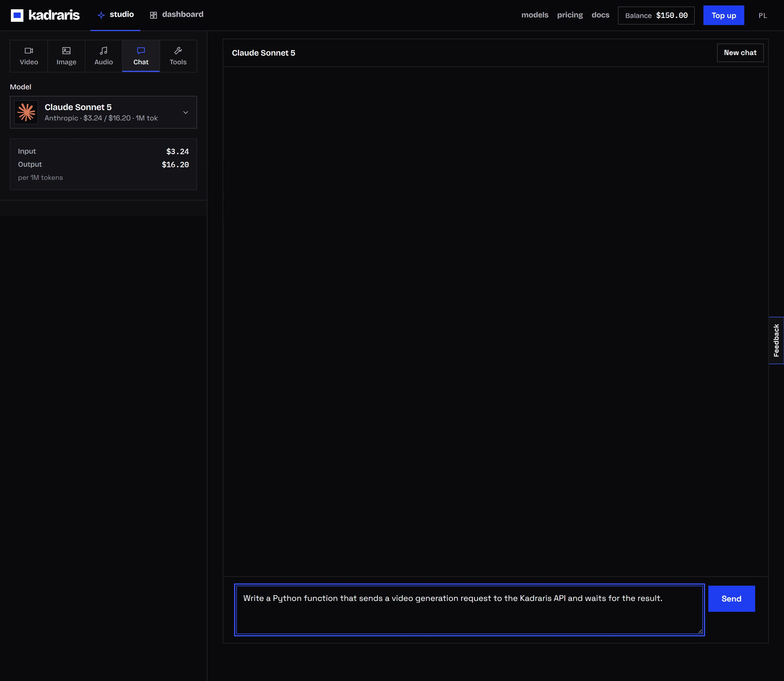The image size is (784, 681).
Task: Switch to the studio tab
Action: coord(115,15)
